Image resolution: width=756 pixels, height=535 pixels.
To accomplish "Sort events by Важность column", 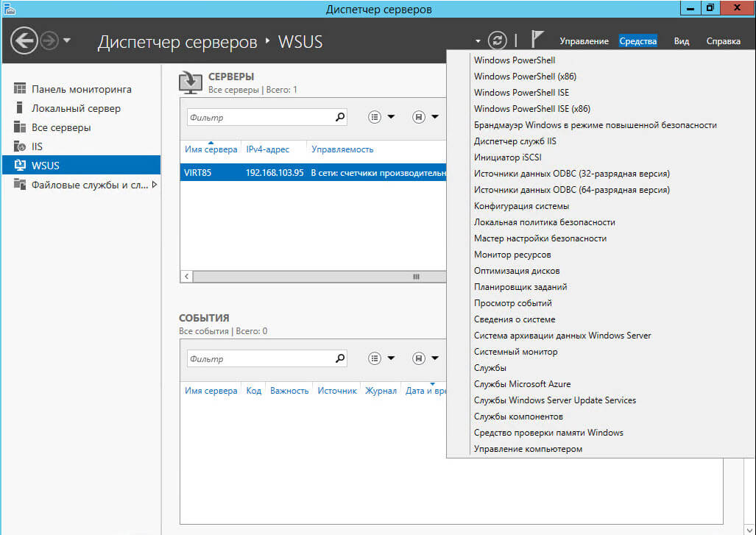I will [289, 391].
